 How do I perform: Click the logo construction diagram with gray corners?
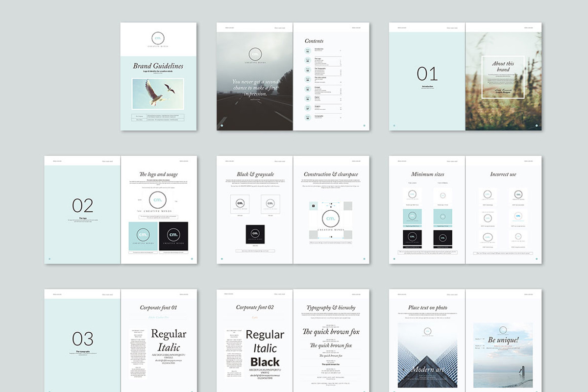(330, 220)
